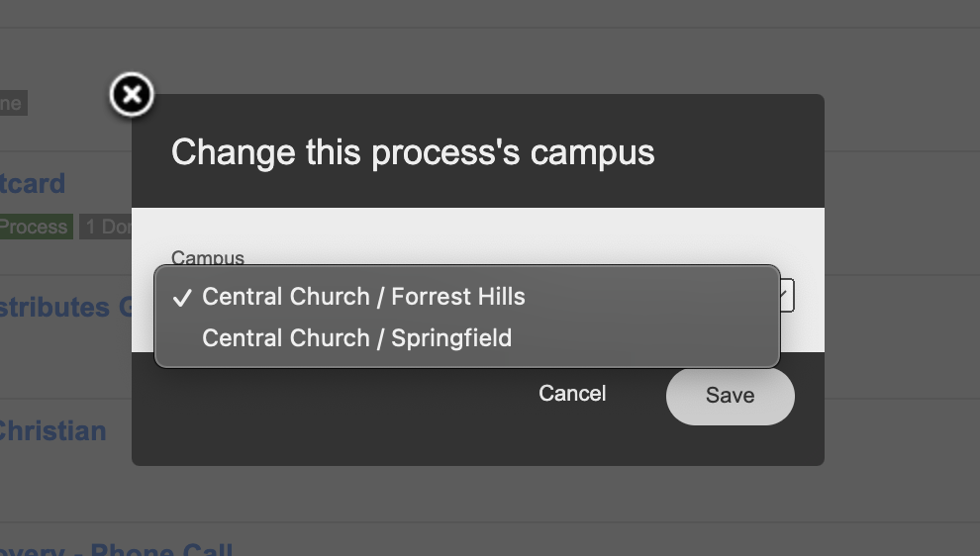
Task: Open the process link ending in "Christian"
Action: click(x=52, y=431)
